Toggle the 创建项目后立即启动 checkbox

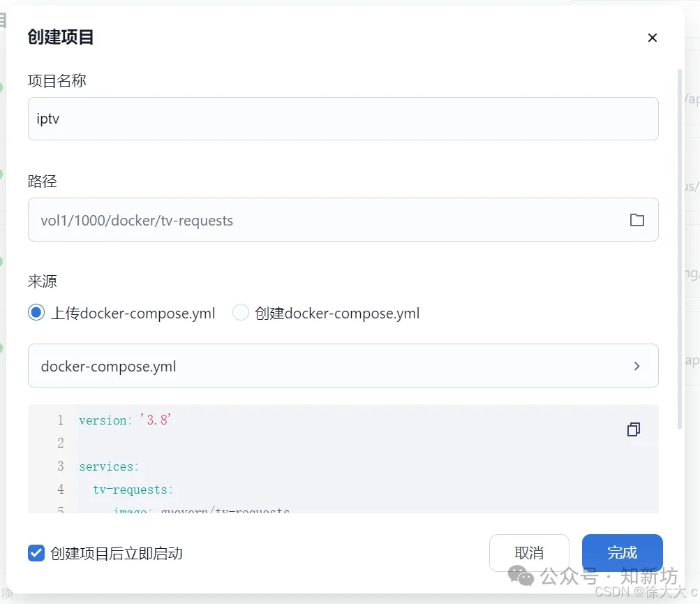click(x=36, y=553)
